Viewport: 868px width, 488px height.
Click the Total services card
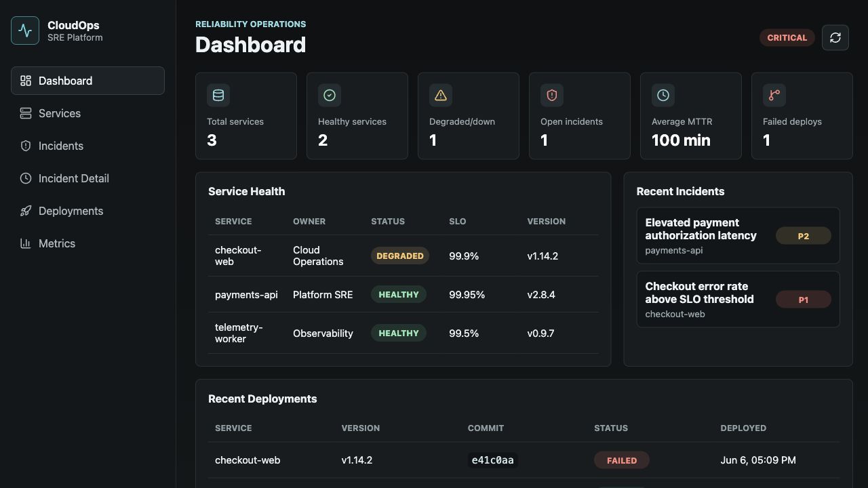click(x=246, y=116)
